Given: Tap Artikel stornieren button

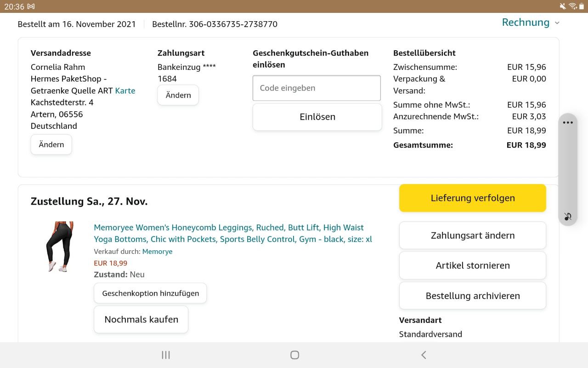Looking at the screenshot, I should pyautogui.click(x=473, y=265).
